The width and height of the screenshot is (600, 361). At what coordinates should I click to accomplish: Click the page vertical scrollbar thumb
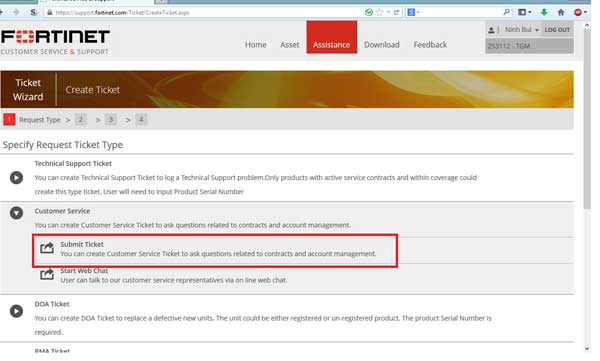coord(587,119)
